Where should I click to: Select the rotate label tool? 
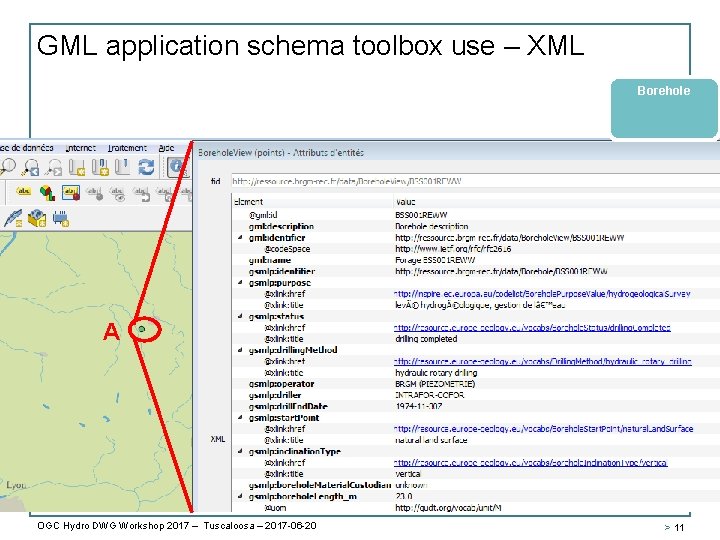point(163,193)
